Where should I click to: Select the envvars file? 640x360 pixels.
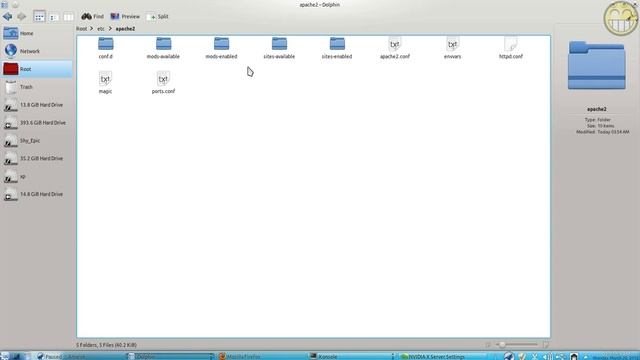[452, 48]
